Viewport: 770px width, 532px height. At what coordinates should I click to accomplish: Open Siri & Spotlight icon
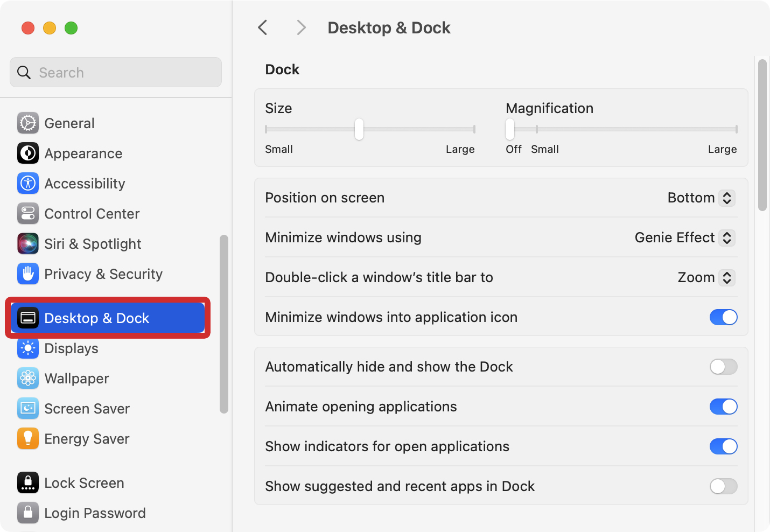click(x=28, y=244)
